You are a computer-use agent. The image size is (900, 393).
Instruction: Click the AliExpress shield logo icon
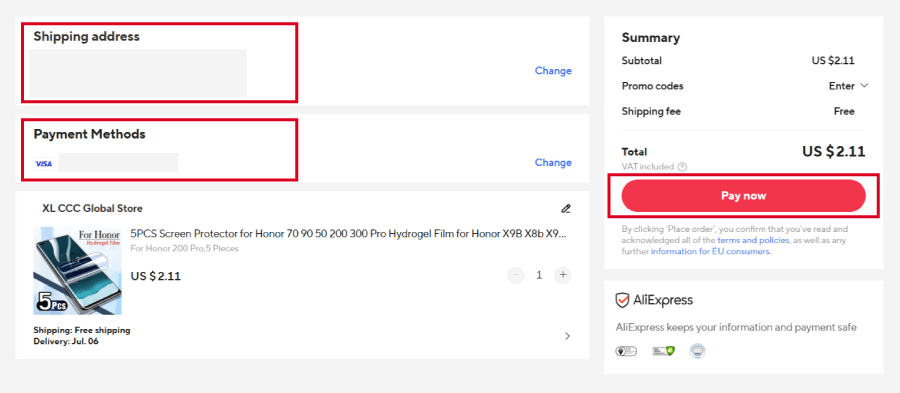coord(622,301)
